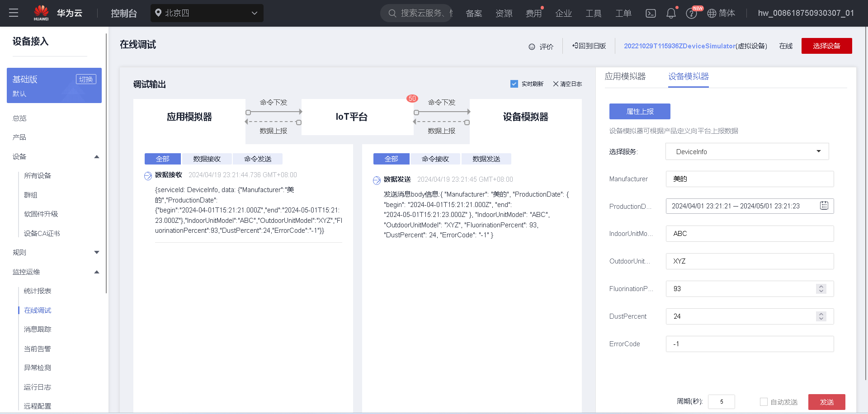Toggle the 实时刷新 checkbox
This screenshot has width=868, height=414.
[514, 84]
